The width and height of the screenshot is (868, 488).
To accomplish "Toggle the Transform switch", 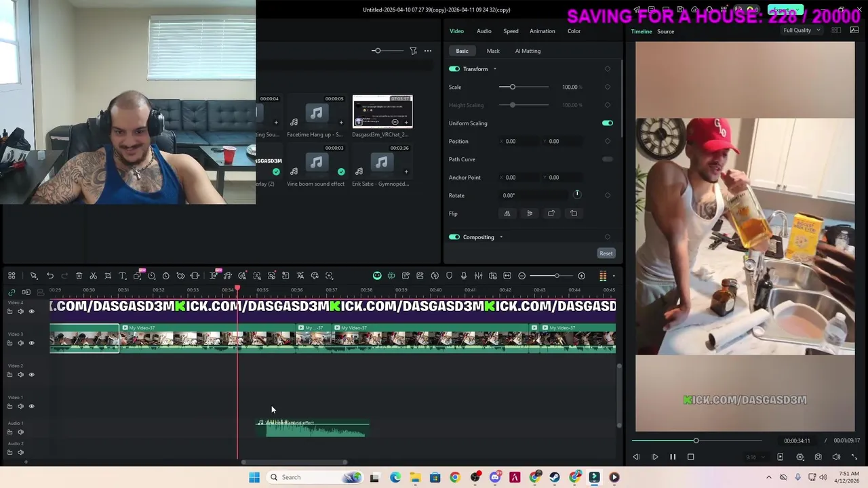I will click(x=454, y=69).
